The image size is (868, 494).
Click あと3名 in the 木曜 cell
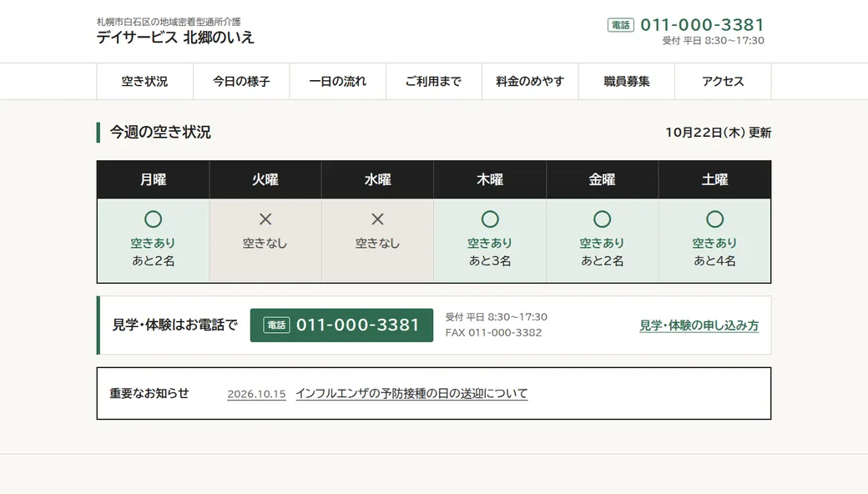coord(490,260)
